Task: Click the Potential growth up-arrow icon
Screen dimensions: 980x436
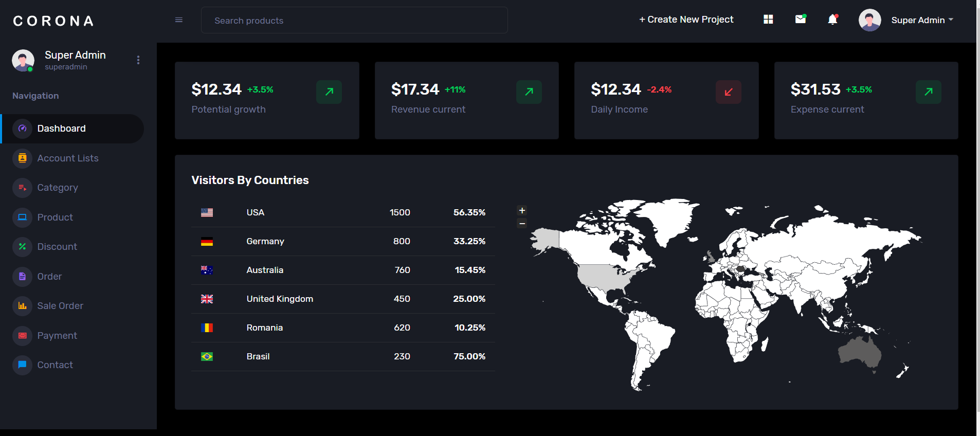Action: tap(329, 92)
